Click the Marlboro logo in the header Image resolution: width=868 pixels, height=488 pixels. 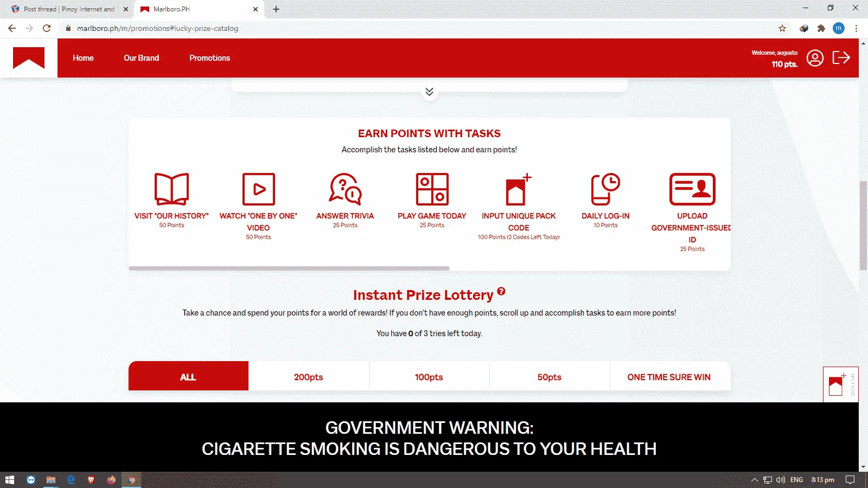(29, 57)
